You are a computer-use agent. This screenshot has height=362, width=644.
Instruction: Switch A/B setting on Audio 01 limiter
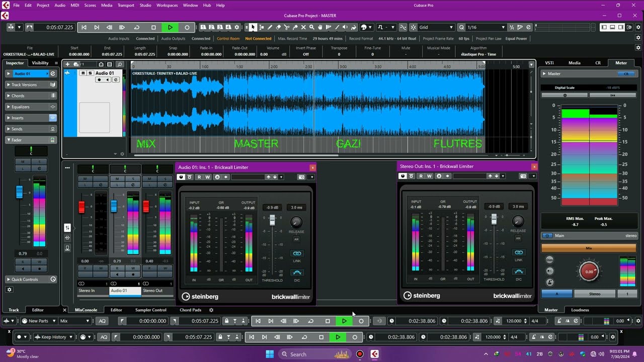click(x=217, y=177)
